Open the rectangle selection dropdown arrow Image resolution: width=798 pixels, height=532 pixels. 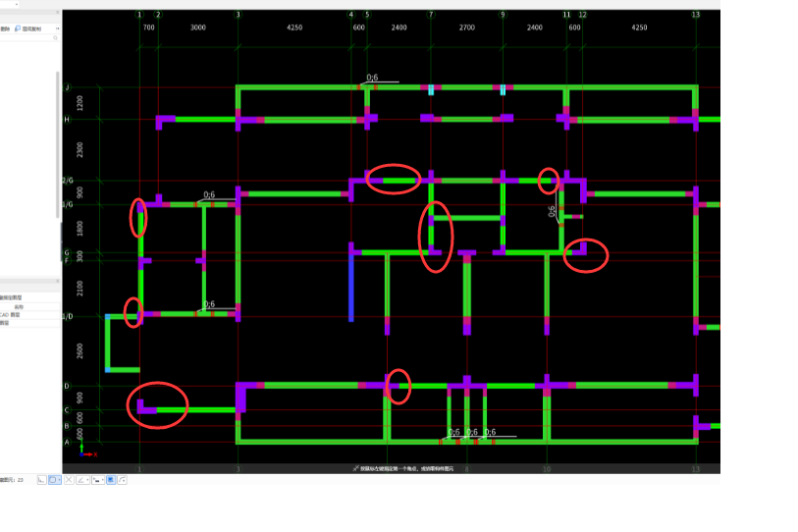pyautogui.click(x=59, y=480)
